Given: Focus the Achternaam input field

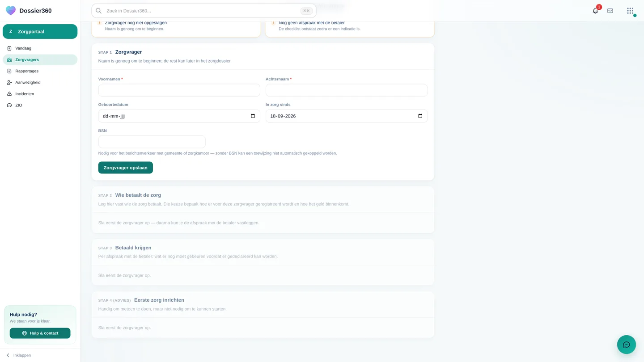Looking at the screenshot, I should click(347, 90).
